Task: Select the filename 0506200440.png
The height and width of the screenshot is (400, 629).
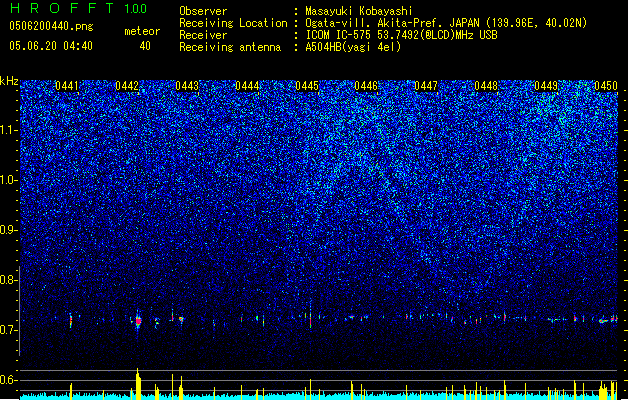Action: (x=51, y=26)
